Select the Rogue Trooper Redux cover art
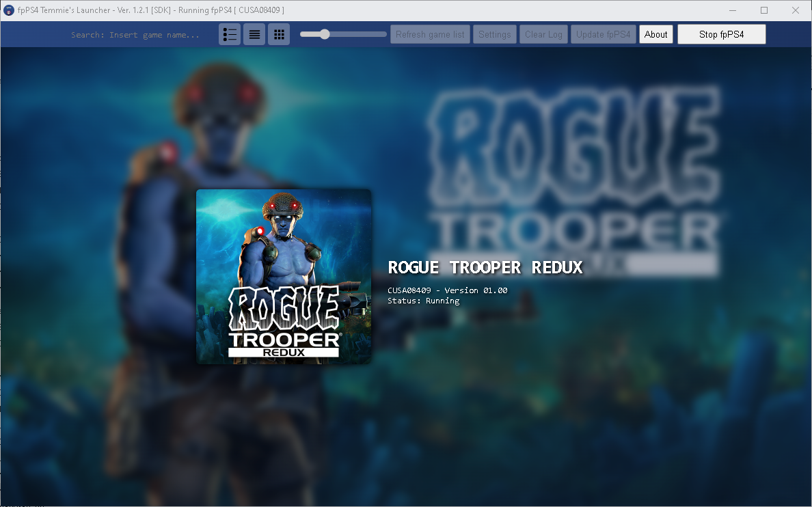 (283, 276)
